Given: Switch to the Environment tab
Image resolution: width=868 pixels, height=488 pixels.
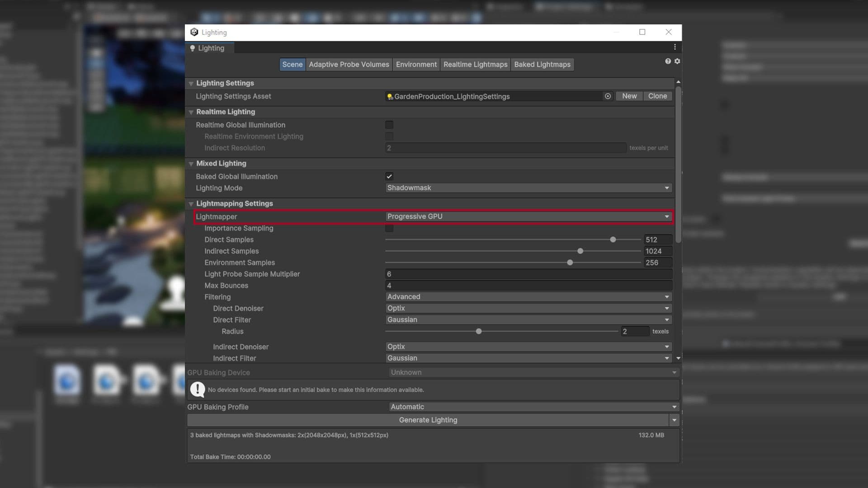Looking at the screenshot, I should 416,64.
